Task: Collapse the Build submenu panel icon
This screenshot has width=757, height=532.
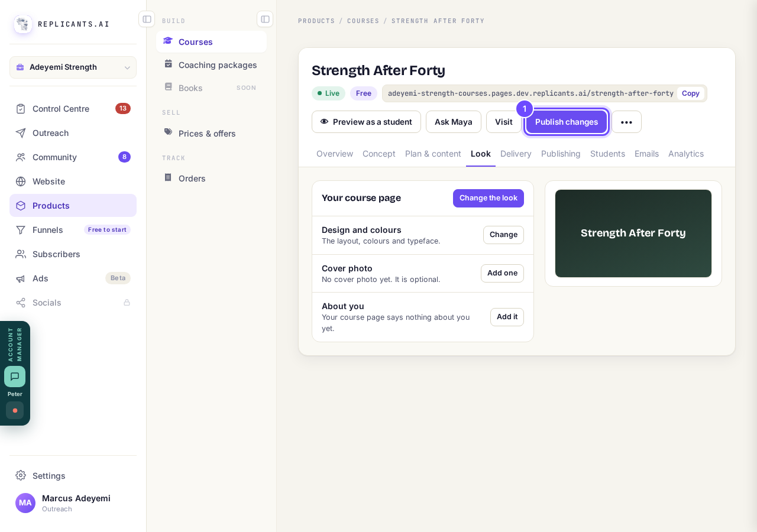Action: [x=265, y=19]
